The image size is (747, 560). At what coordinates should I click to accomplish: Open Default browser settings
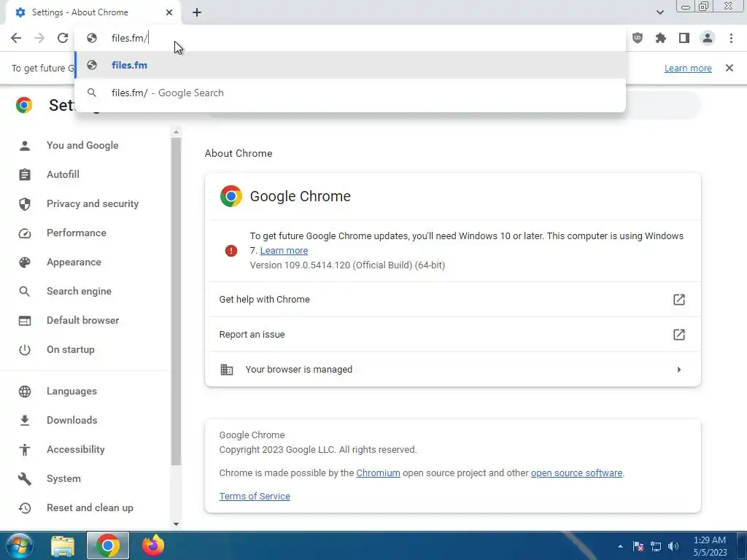coord(83,321)
